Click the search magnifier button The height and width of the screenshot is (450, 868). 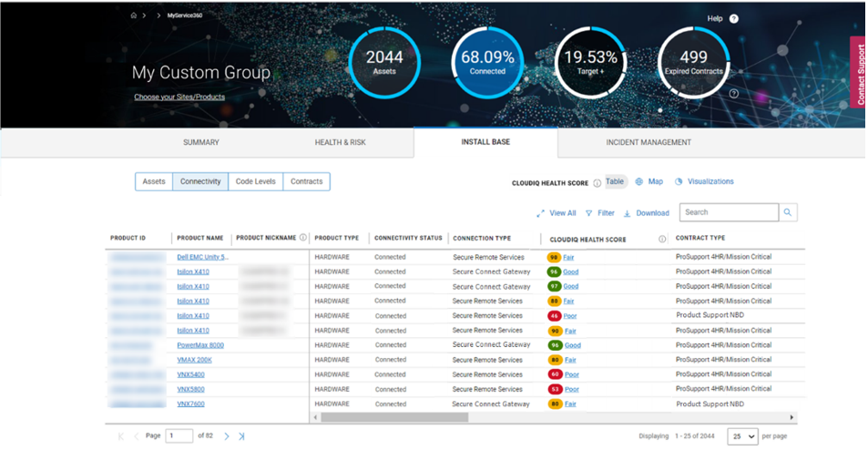coord(789,212)
